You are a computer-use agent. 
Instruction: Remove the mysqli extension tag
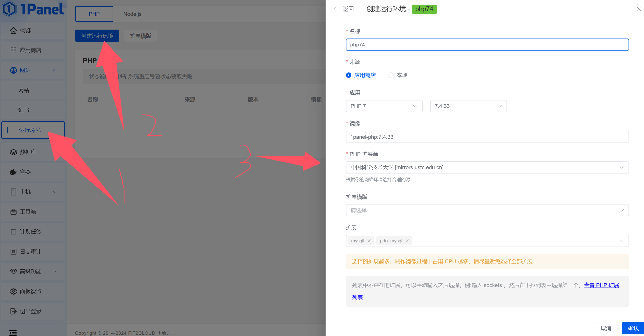[369, 241]
